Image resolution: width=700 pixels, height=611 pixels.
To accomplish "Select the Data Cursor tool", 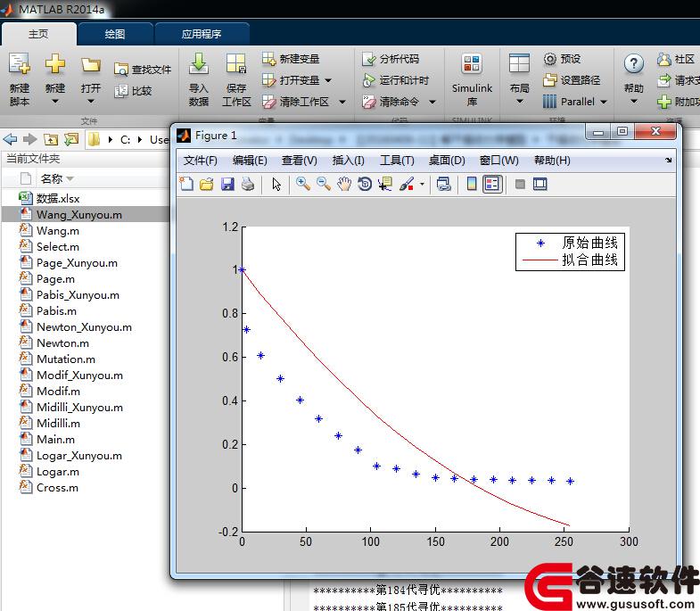I will pyautogui.click(x=385, y=184).
